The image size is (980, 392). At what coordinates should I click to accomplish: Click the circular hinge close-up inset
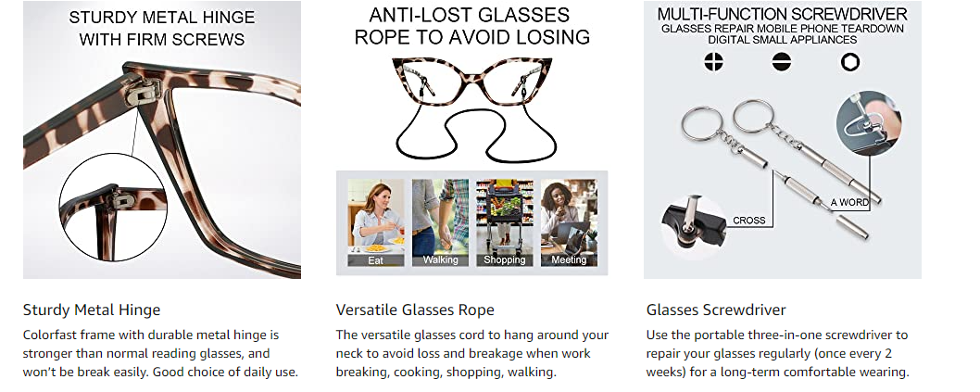click(x=113, y=207)
